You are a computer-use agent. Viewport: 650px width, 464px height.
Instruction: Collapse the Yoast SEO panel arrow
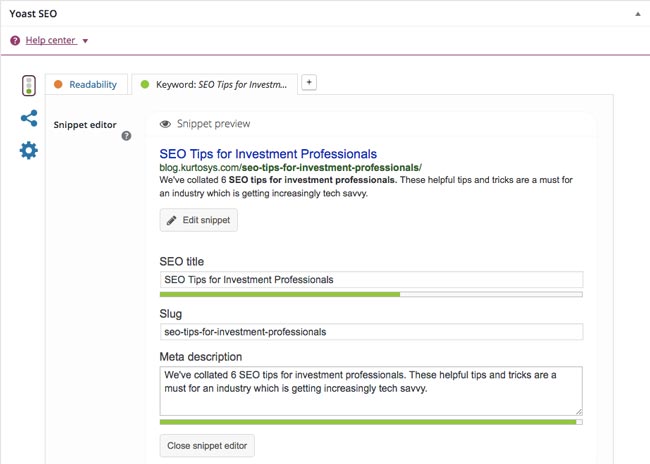pos(638,14)
